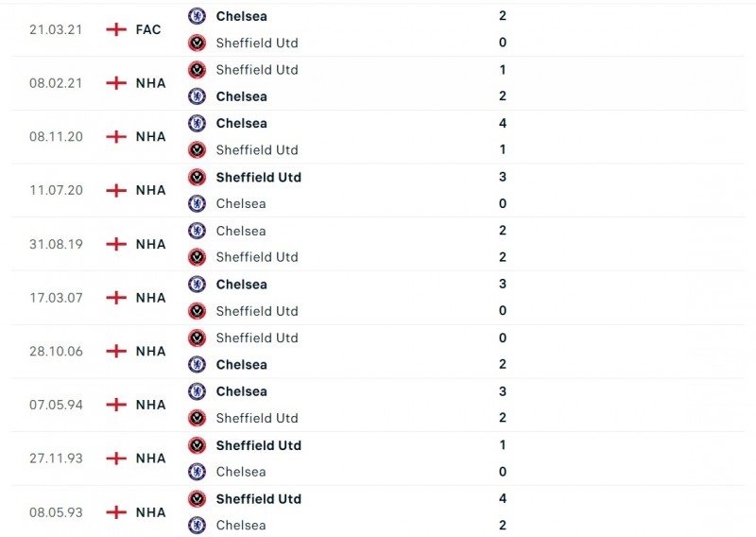756x537 pixels.
Task: Click Sheffield Utd score 4 in 08.05.93 match
Action: [503, 498]
